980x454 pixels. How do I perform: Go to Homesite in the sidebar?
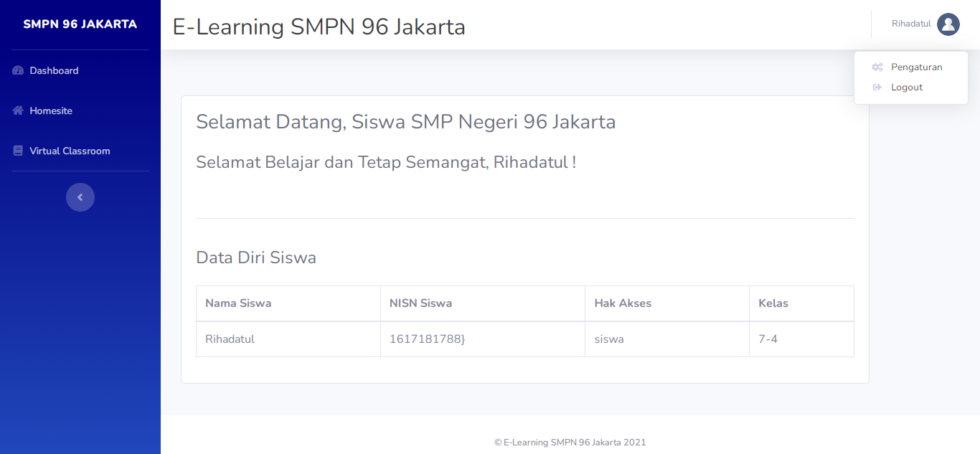[51, 110]
